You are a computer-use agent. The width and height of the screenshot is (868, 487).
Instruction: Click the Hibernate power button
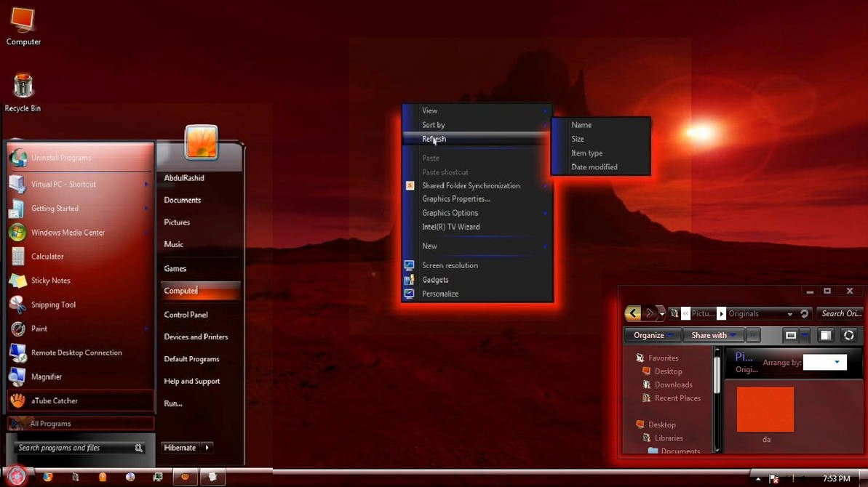click(x=180, y=448)
